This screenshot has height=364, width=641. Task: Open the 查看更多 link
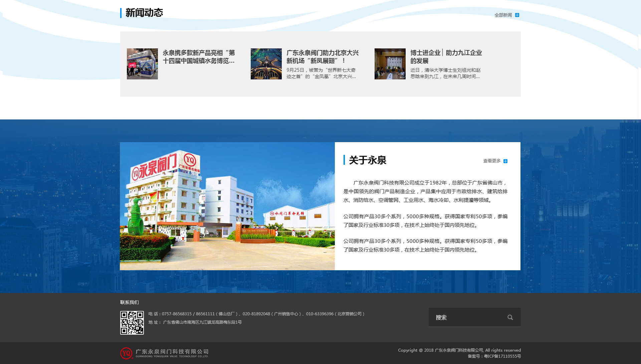tap(492, 161)
